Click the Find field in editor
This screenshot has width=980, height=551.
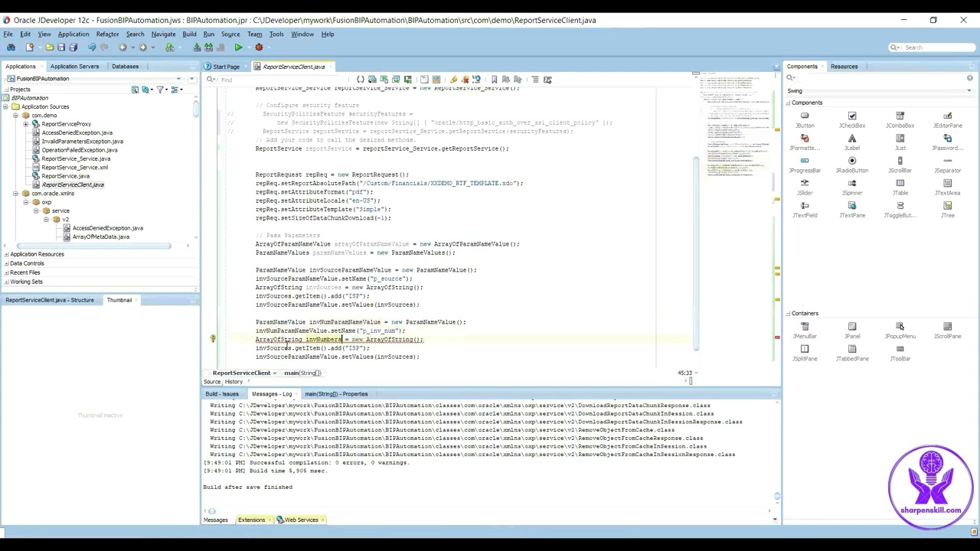[282, 80]
